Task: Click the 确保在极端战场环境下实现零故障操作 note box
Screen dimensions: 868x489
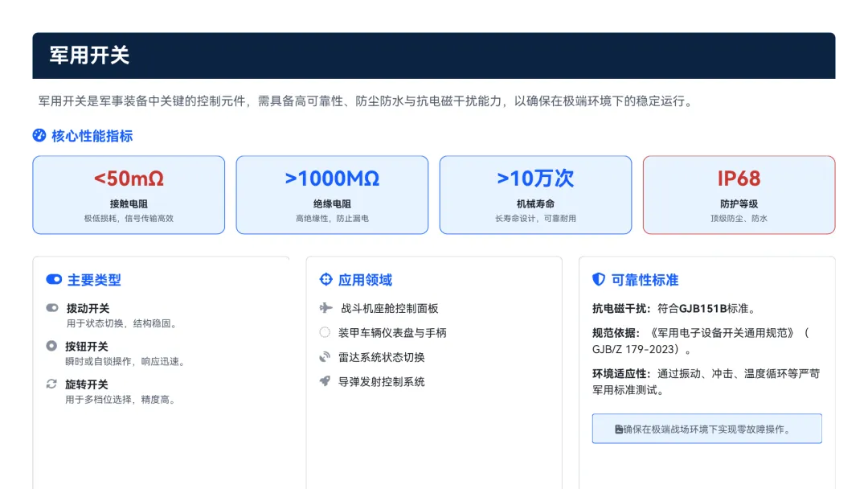Action: pyautogui.click(x=707, y=429)
